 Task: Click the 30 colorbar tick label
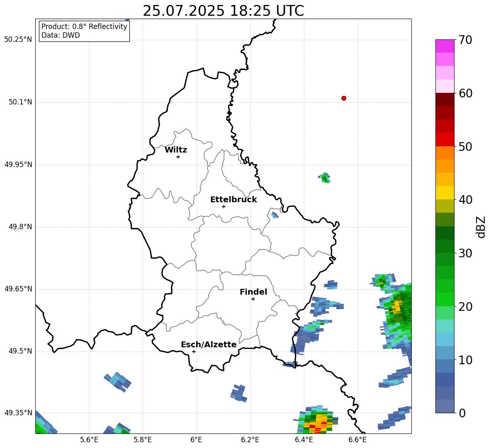point(465,253)
